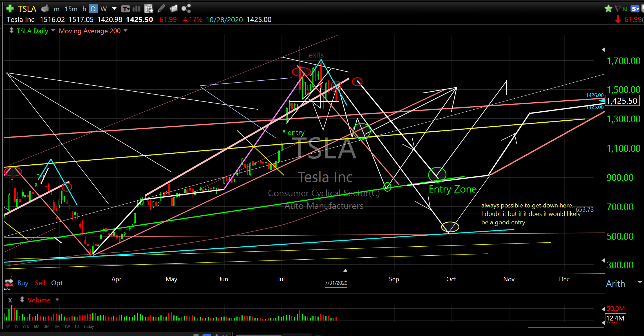Toggle the 15m timeframe
The image size is (644, 336).
[71, 9]
